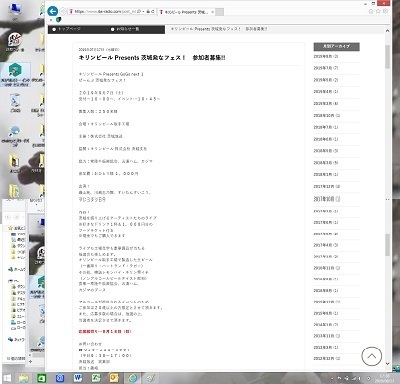Open the Favorites star icon
This screenshot has height=384, width=400.
(378, 11)
